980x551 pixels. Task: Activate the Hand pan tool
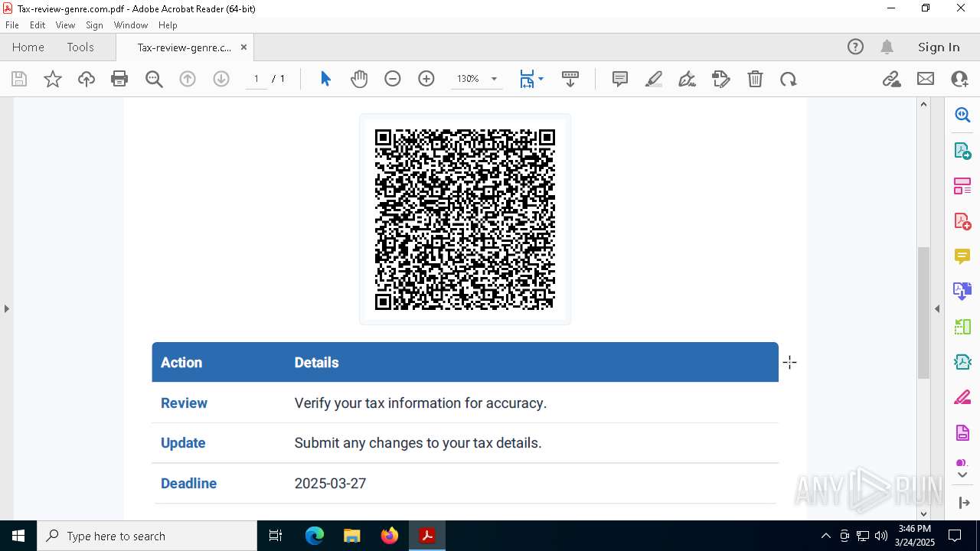click(x=359, y=79)
